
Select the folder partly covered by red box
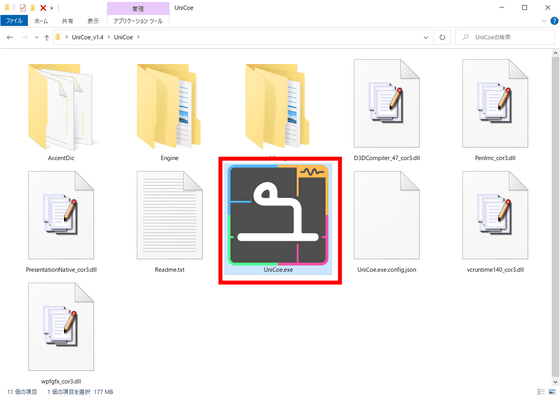click(x=278, y=107)
